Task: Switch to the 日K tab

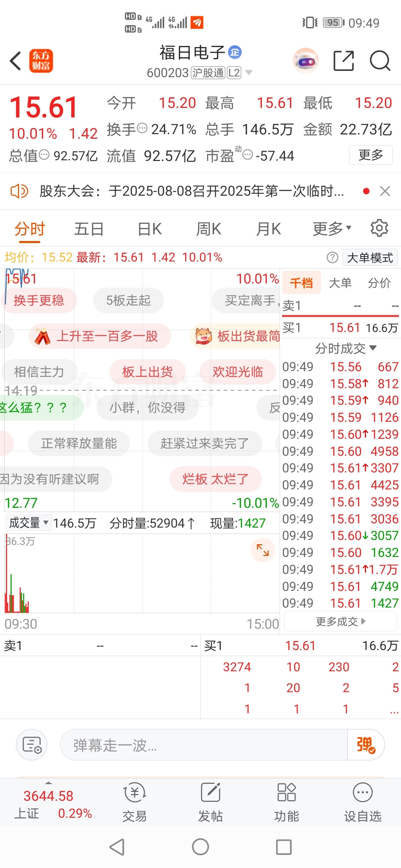Action: 149,229
